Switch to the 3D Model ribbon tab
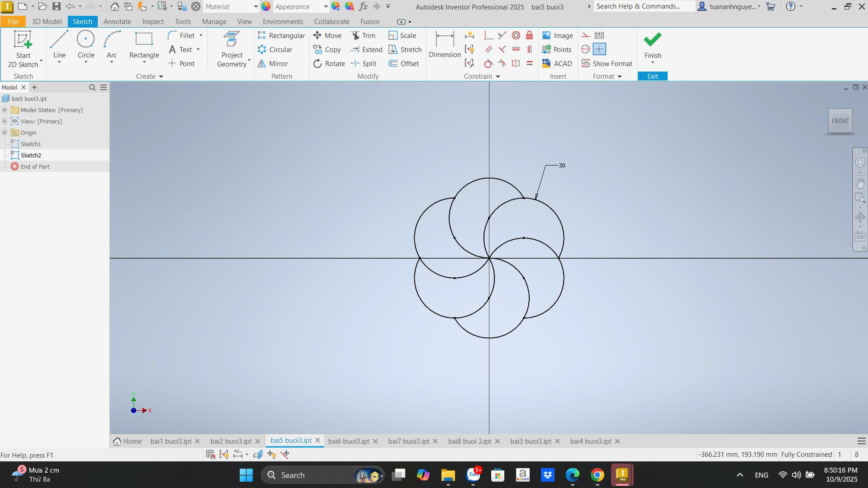Image resolution: width=868 pixels, height=488 pixels. tap(47, 22)
